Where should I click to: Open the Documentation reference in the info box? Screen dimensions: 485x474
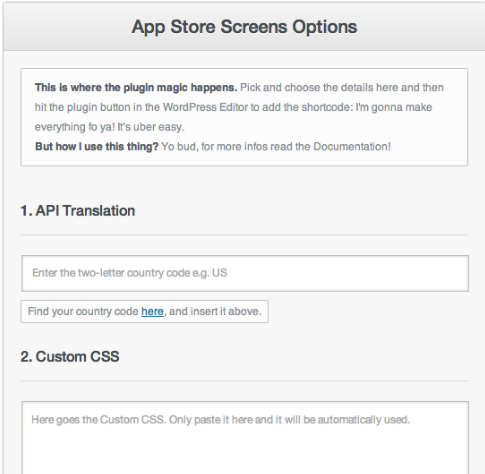(351, 147)
